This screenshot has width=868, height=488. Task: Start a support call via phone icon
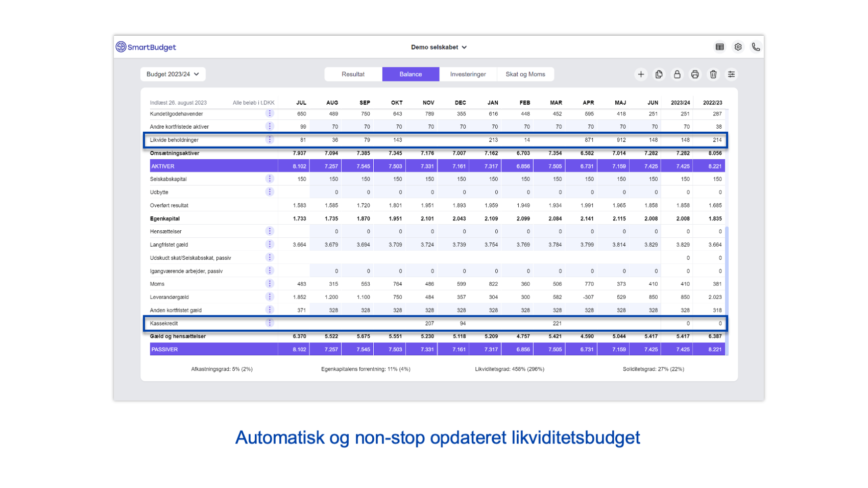tap(756, 46)
